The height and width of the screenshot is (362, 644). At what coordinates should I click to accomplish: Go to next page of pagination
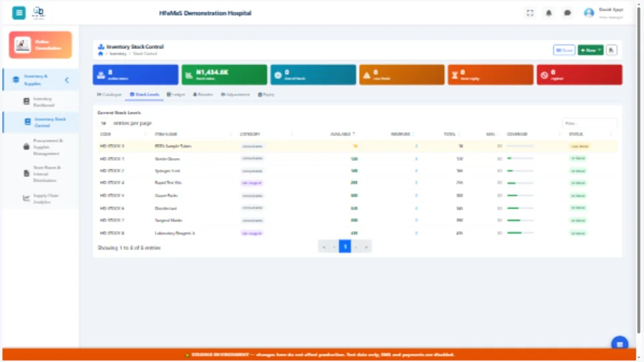pyautogui.click(x=356, y=247)
